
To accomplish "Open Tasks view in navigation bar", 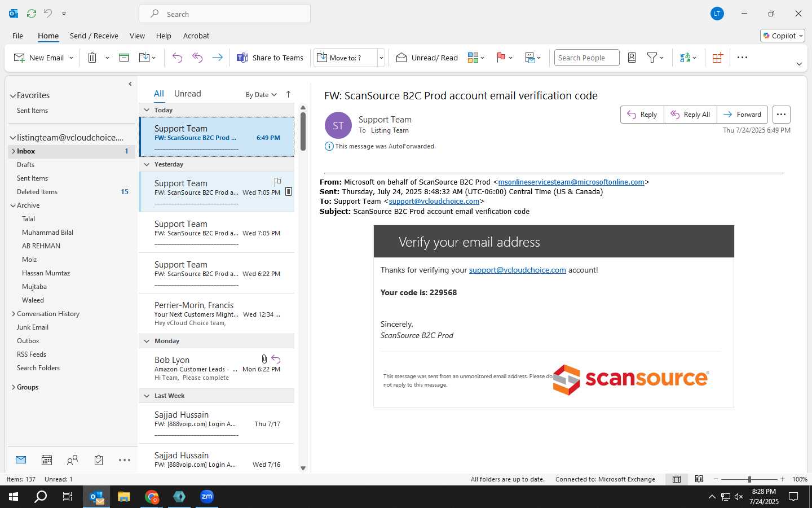I will (99, 460).
